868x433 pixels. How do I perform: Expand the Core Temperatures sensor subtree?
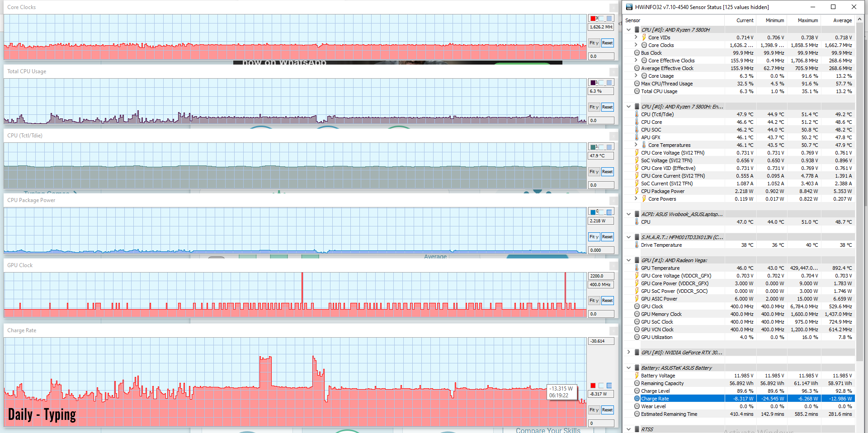pos(636,145)
